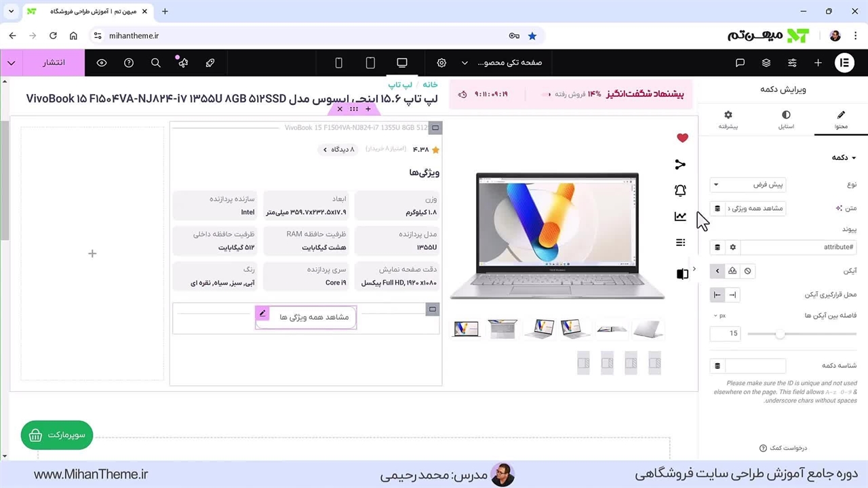868x488 pixels.
Task: Open the structure layers panel icon
Action: tap(766, 62)
